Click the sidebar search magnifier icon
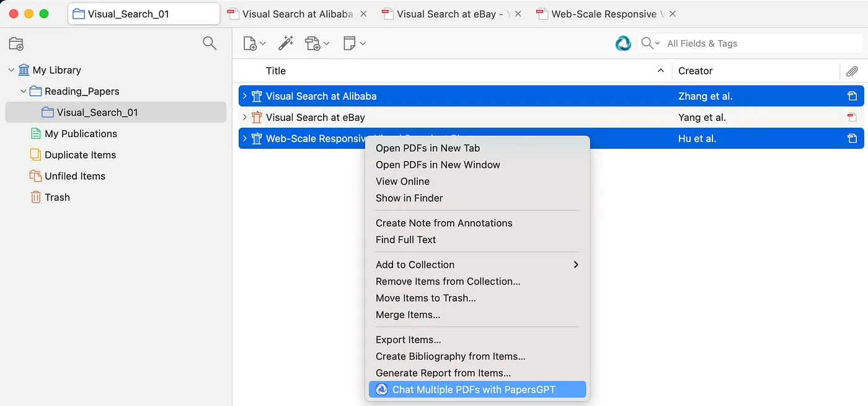 210,43
